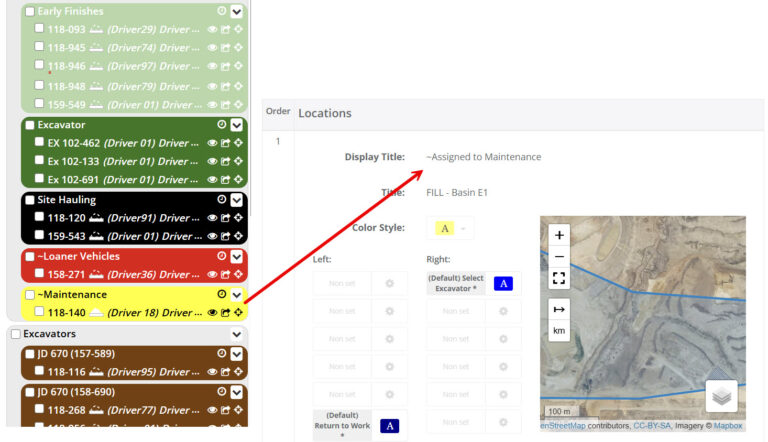The image size is (768, 442).
Task: Zoom out on the map
Action: 559,256
